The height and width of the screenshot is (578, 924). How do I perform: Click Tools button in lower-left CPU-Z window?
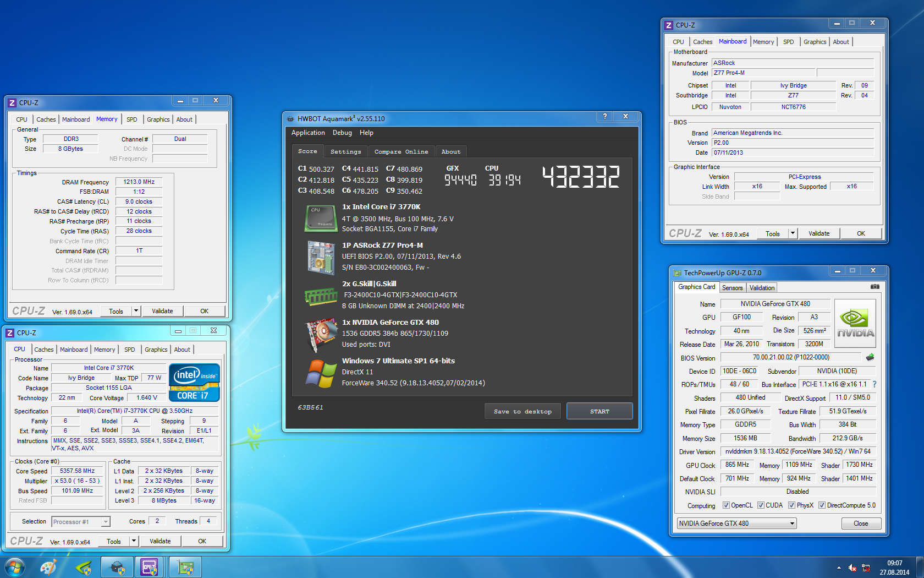point(114,541)
